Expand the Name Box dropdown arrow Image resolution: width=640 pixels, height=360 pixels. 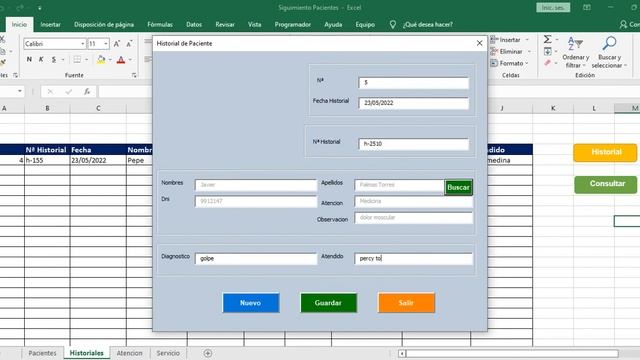(x=20, y=91)
